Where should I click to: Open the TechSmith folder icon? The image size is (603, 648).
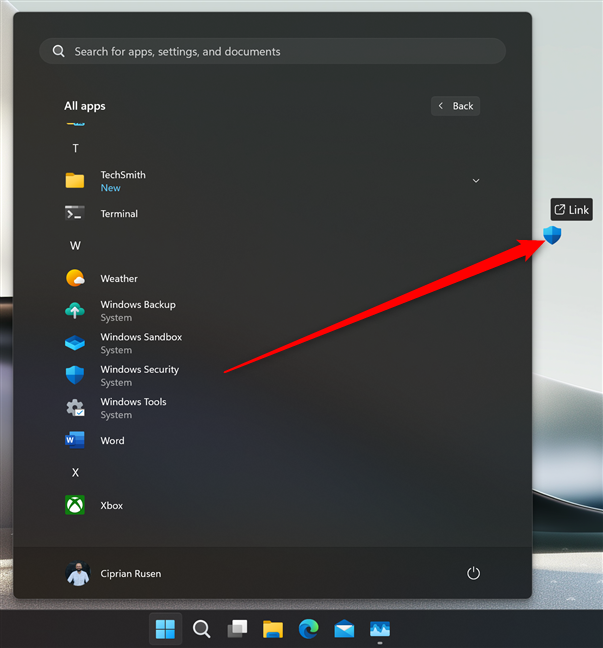[x=75, y=181]
